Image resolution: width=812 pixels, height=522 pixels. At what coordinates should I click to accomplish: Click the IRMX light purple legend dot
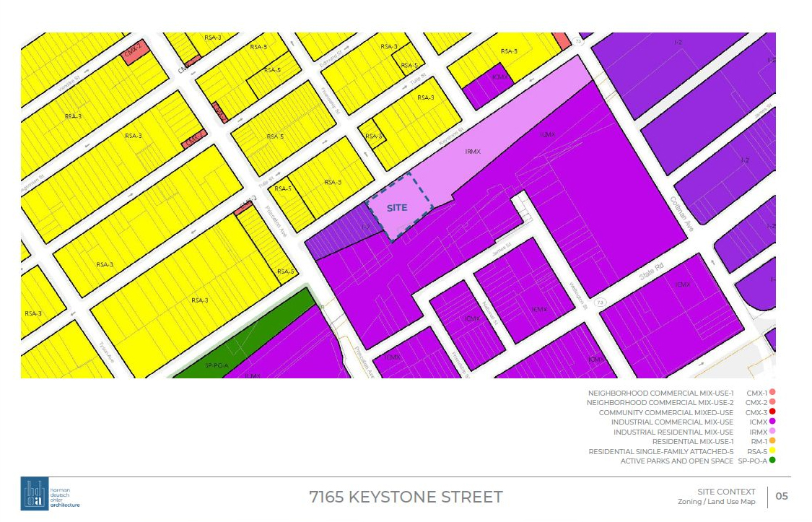coord(772,431)
